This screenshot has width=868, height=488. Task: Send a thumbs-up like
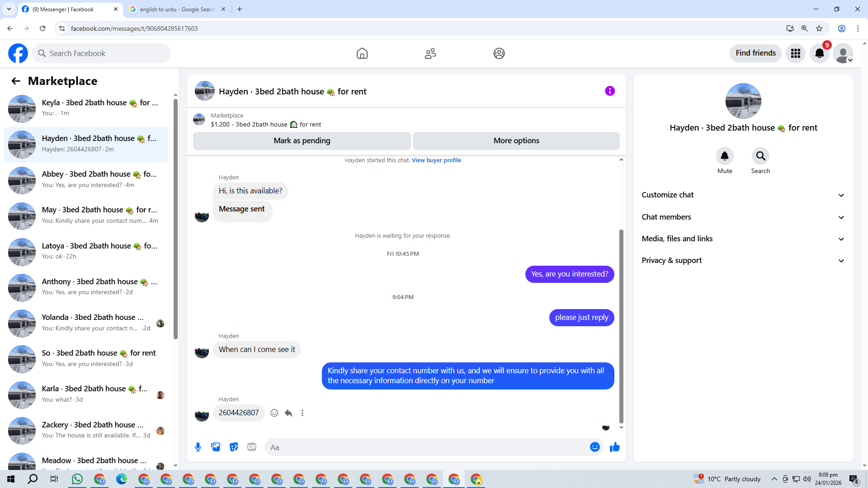615,447
